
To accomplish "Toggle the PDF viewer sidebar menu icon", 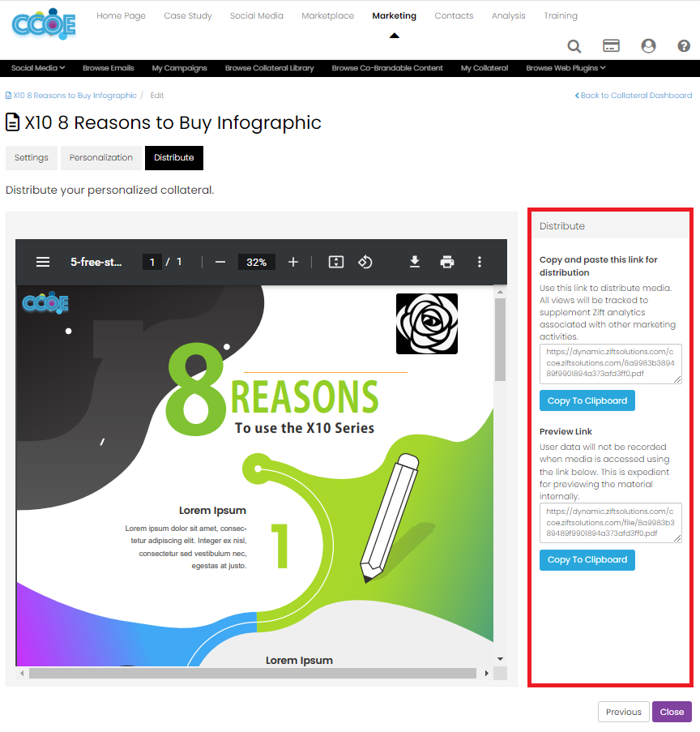I will click(43, 262).
